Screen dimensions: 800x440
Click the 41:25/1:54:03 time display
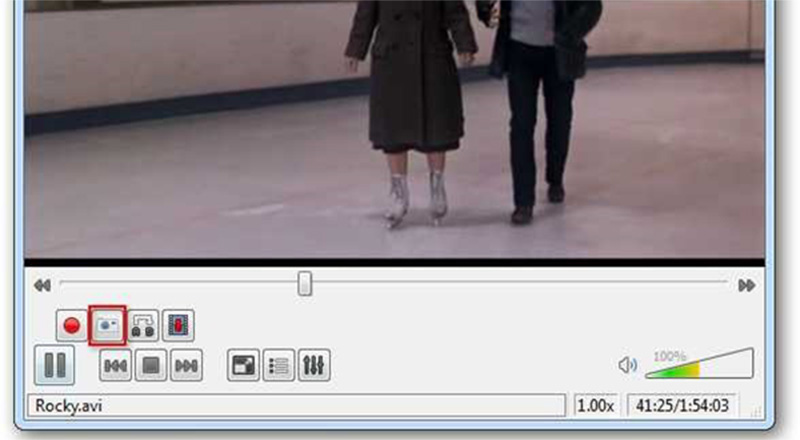(690, 406)
